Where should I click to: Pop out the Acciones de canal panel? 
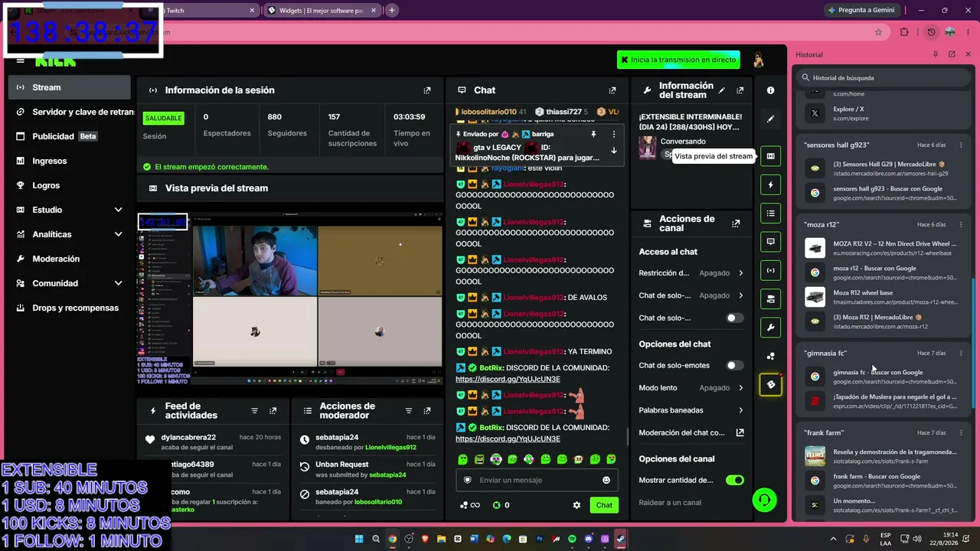click(736, 223)
